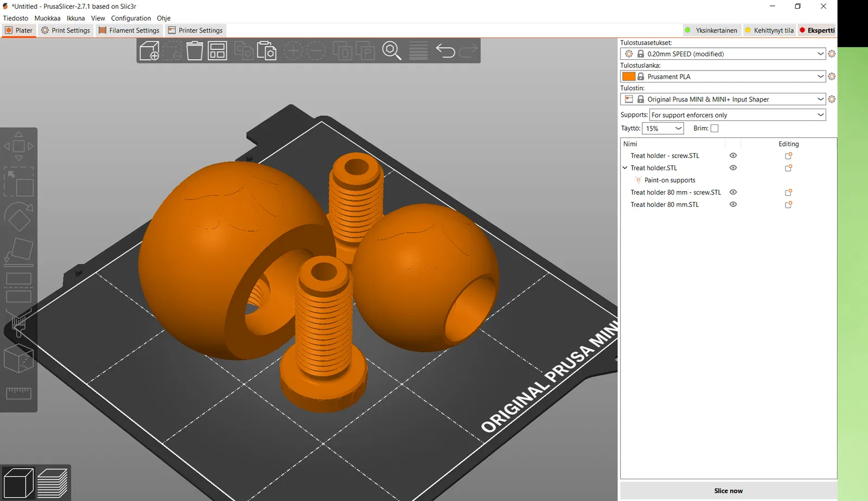Image resolution: width=868 pixels, height=501 pixels.
Task: Switch to Yksinkertainen simple mode
Action: tap(711, 30)
